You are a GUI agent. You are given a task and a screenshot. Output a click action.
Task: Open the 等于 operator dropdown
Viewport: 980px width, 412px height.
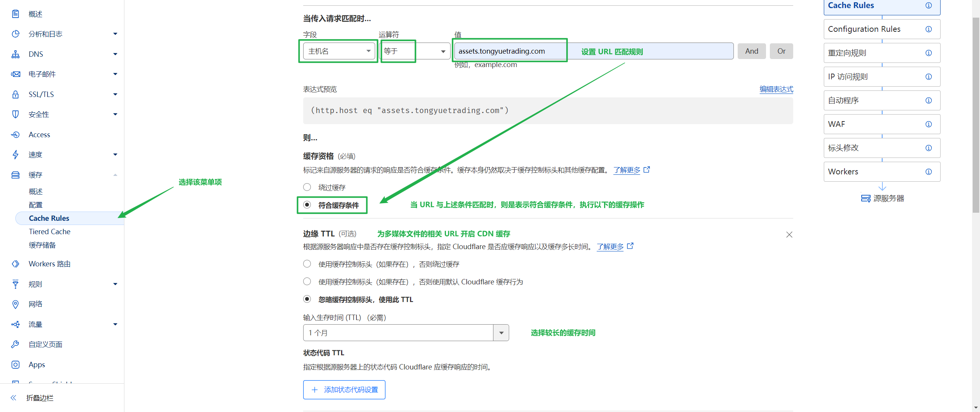[x=415, y=51]
